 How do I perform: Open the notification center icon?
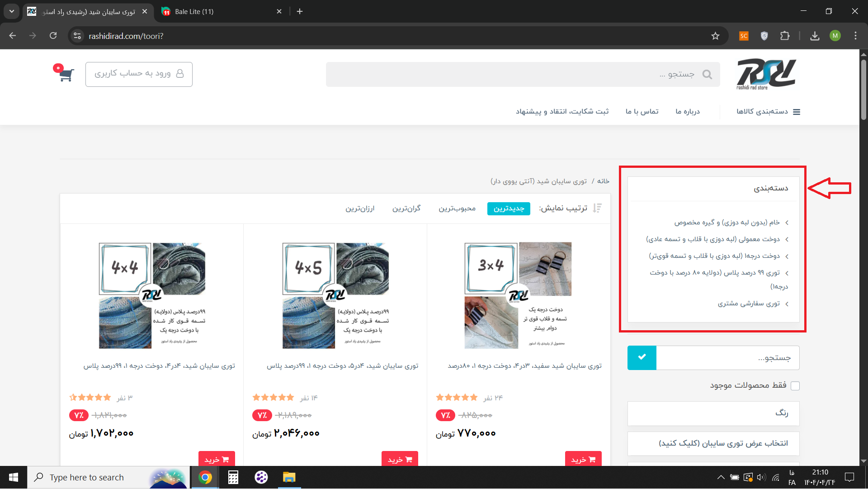[x=849, y=477]
